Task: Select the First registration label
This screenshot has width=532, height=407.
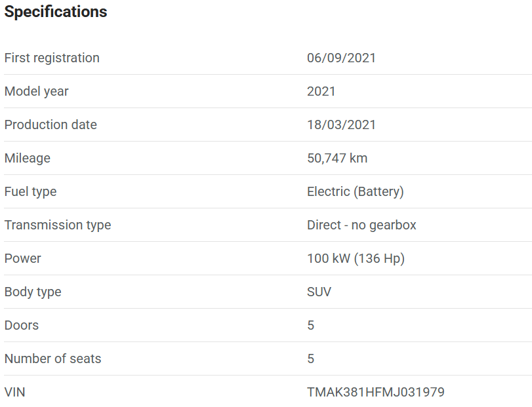Action: click(52, 58)
